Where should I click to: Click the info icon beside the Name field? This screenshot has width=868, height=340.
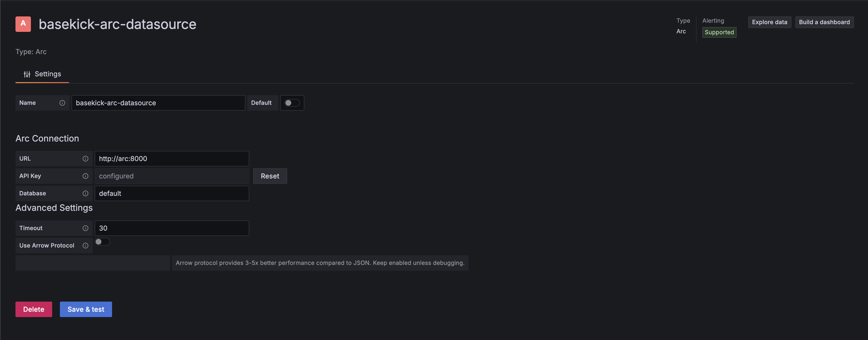63,103
